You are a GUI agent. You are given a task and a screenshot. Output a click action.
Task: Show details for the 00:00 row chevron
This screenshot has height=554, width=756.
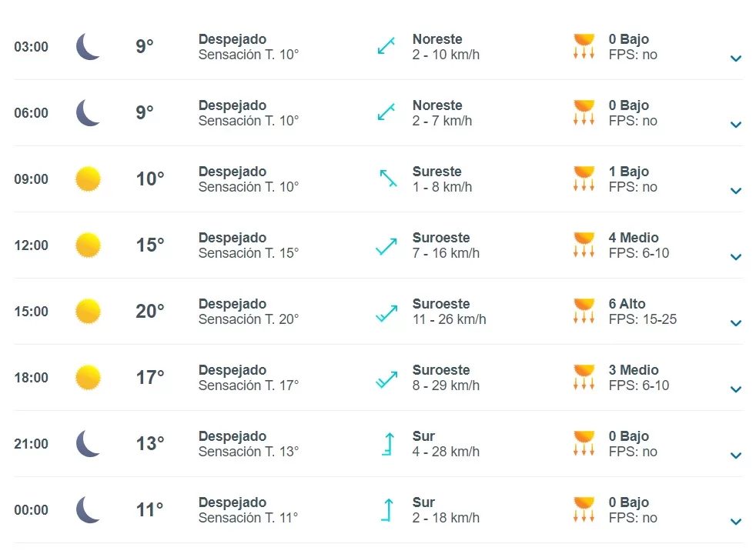[x=736, y=522]
